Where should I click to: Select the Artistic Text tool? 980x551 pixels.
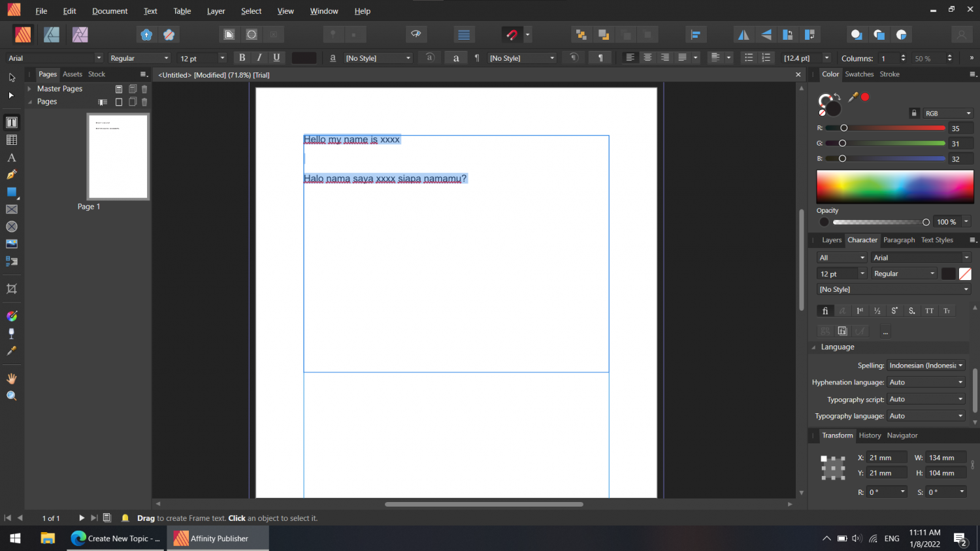[11, 157]
